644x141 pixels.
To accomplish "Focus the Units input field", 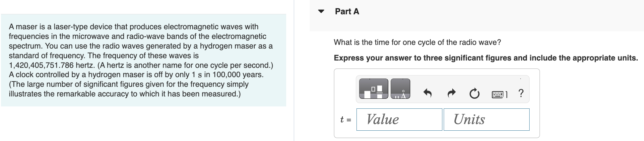I will click(486, 119).
